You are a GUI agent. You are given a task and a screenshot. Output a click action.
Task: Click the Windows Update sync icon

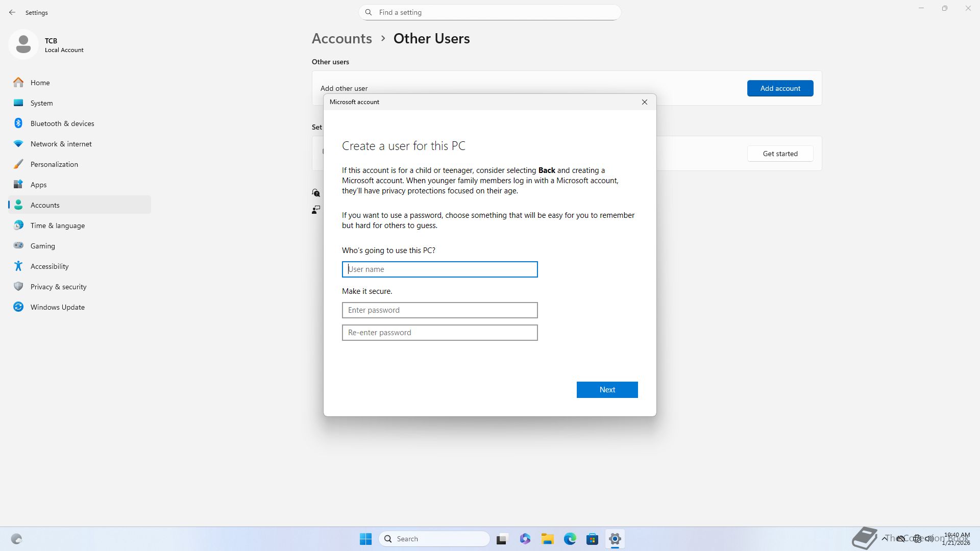point(18,307)
